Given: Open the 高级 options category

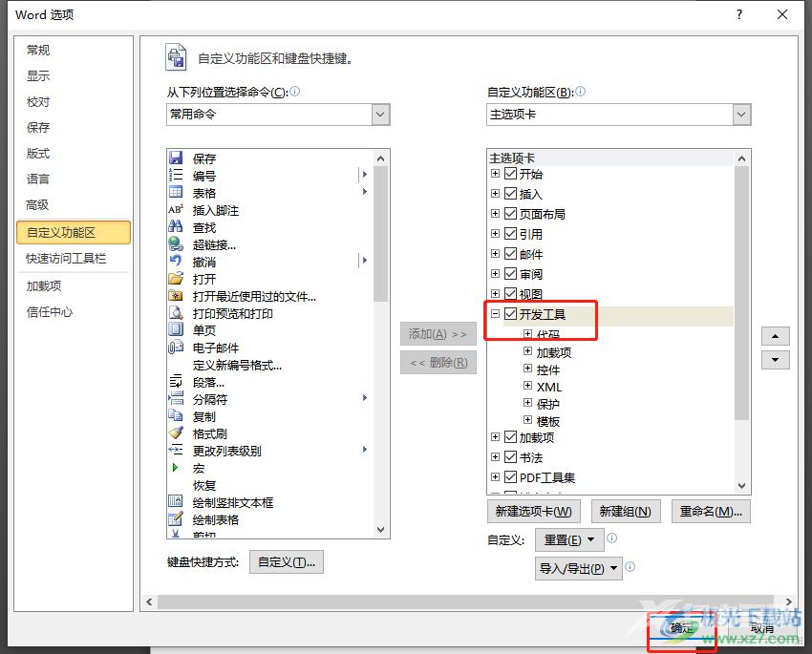Looking at the screenshot, I should [38, 205].
